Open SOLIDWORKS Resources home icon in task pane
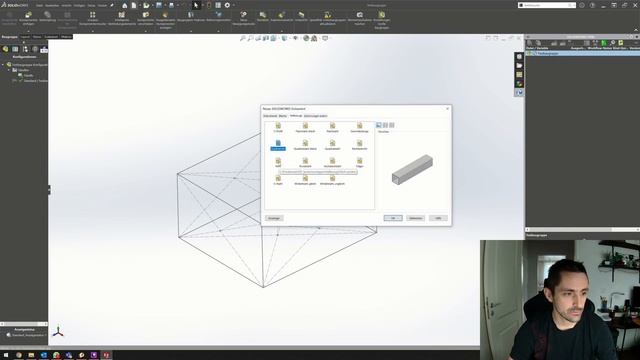 click(x=519, y=57)
